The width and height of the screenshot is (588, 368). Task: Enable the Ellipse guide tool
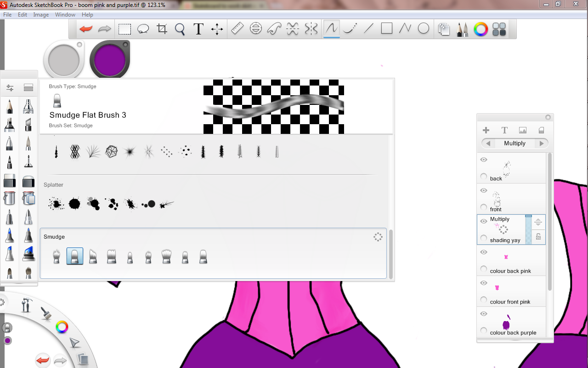point(256,29)
